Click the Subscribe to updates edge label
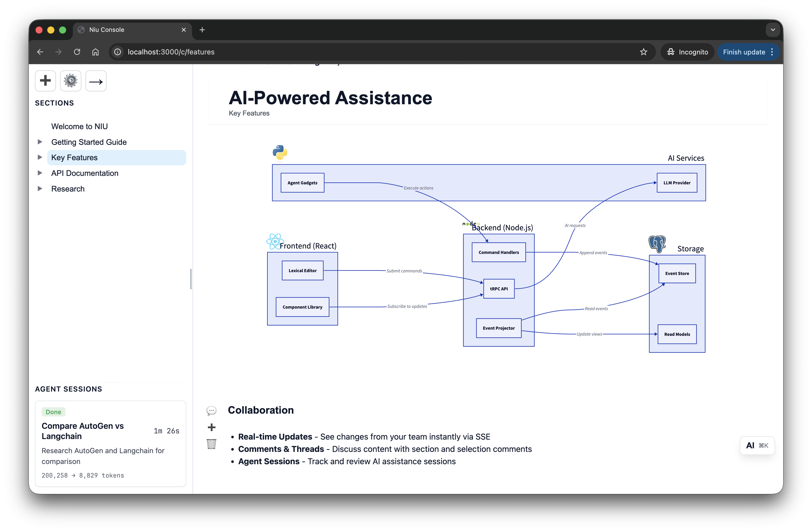Image resolution: width=812 pixels, height=532 pixels. point(407,306)
